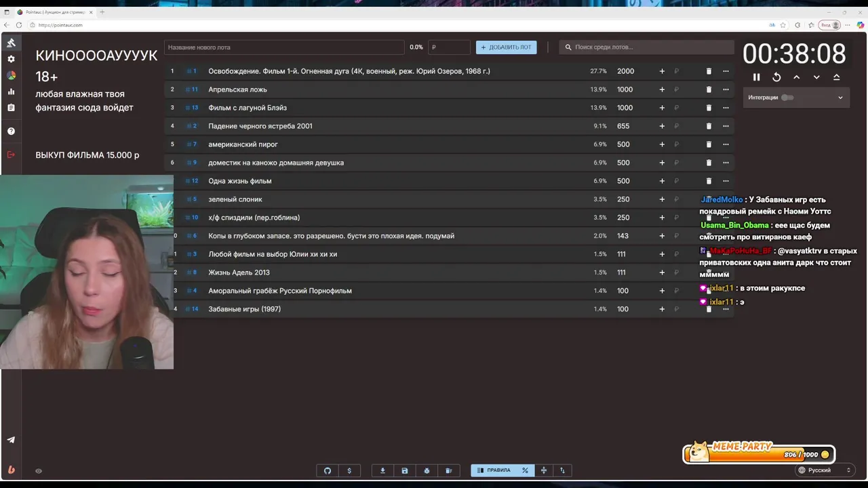Click the compact rows icon in bottom toolbar

tap(543, 470)
